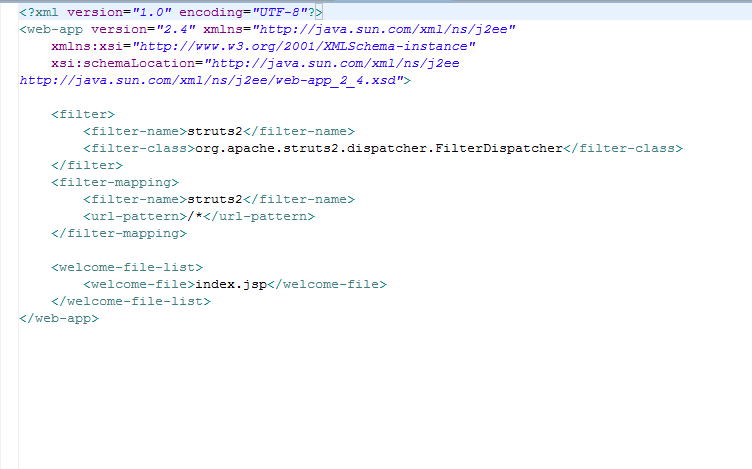Screen dimensions: 752x469
Task: Click the closing </filter> tag
Action: (x=87, y=165)
